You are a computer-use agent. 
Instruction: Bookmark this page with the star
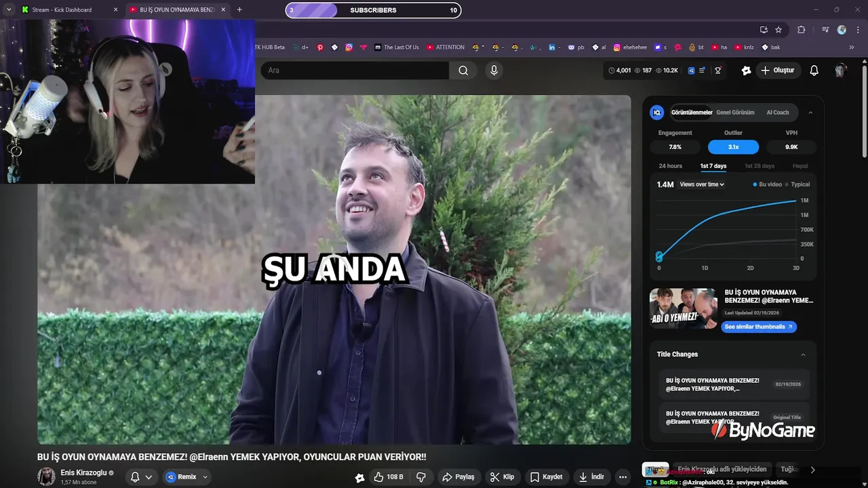[x=778, y=30]
